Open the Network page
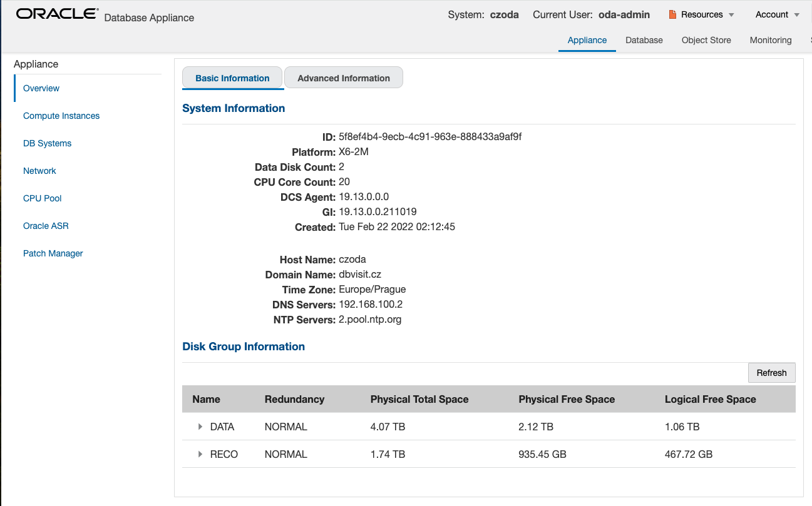Image resolution: width=812 pixels, height=506 pixels. [39, 171]
